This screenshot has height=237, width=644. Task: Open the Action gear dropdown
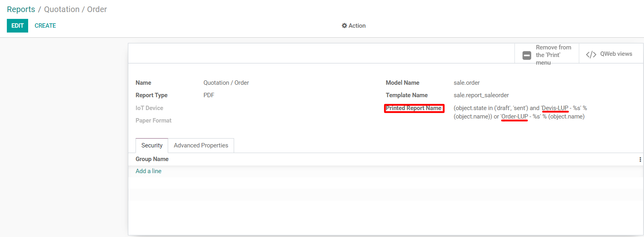tap(354, 26)
